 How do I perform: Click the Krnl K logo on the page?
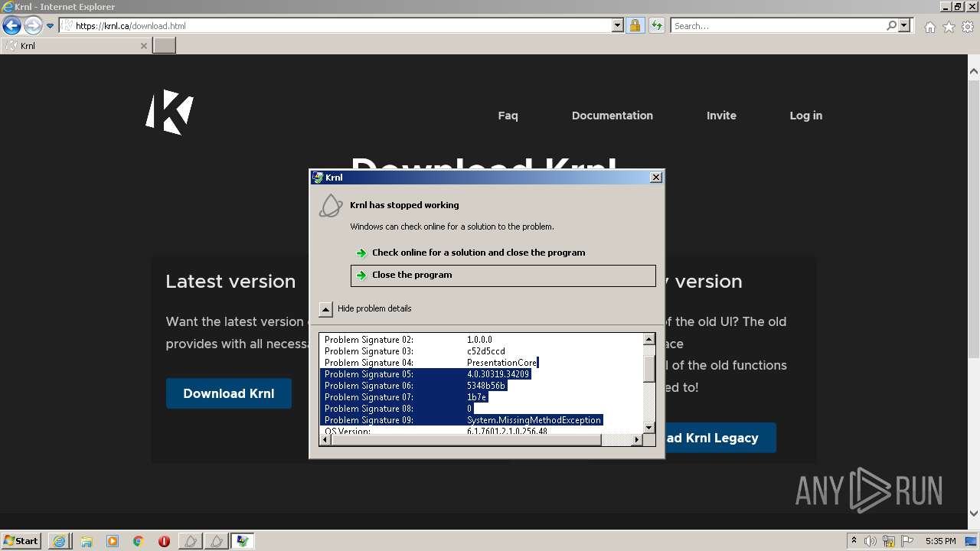[170, 112]
